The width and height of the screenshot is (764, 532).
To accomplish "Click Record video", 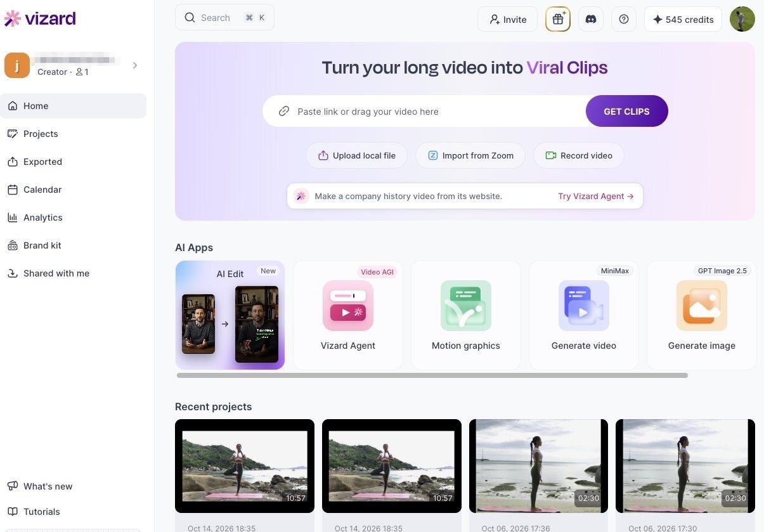I will click(x=578, y=155).
